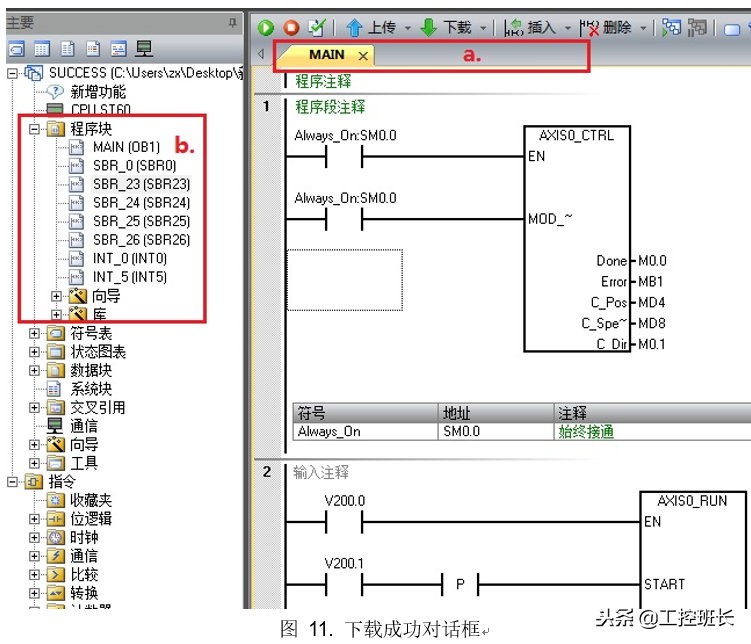Click the status chart navigation icon
The height and width of the screenshot is (644, 751).
tap(68, 49)
